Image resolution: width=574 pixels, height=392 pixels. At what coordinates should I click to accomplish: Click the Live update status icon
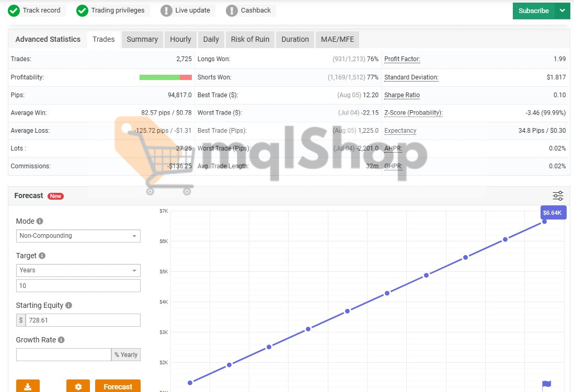pyautogui.click(x=166, y=10)
